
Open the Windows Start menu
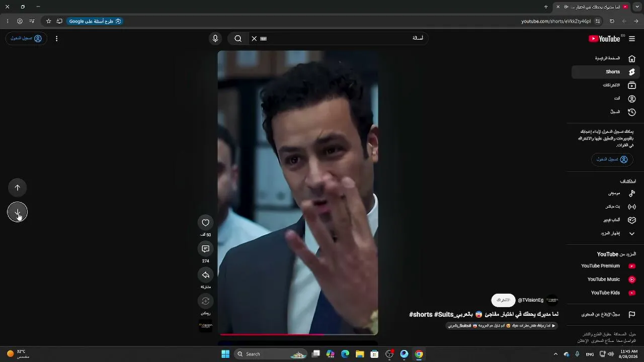pyautogui.click(x=225, y=354)
